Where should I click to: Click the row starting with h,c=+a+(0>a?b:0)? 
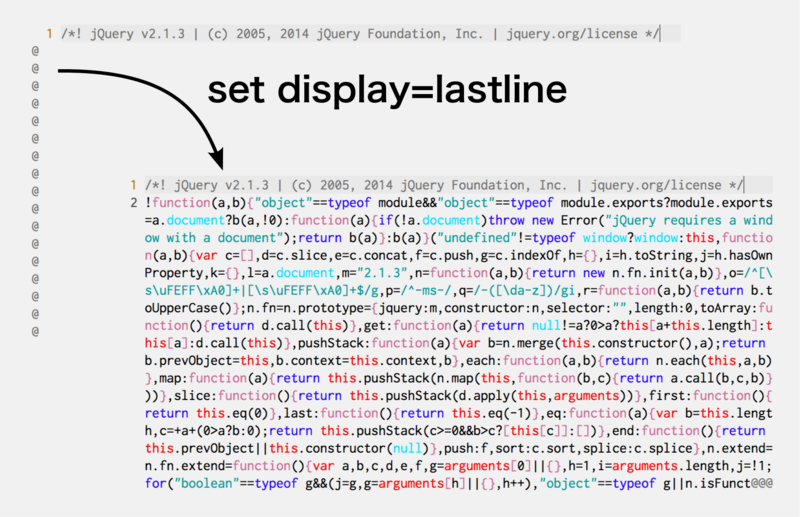(x=455, y=430)
